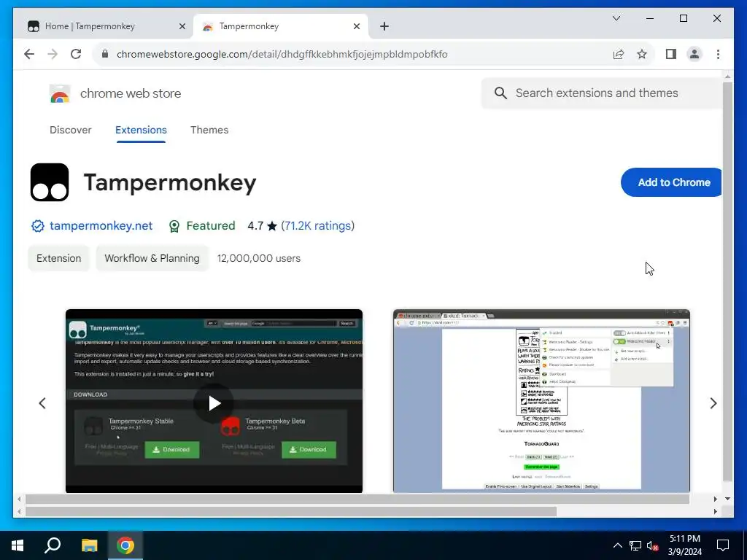Close the Tampermonkey web store tab
This screenshot has width=747, height=560.
356,26
